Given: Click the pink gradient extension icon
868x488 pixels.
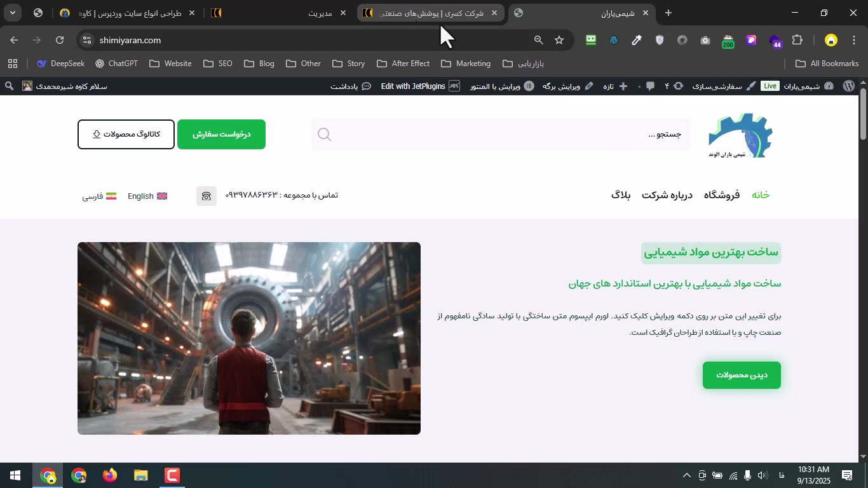Looking at the screenshot, I should pos(751,40).
